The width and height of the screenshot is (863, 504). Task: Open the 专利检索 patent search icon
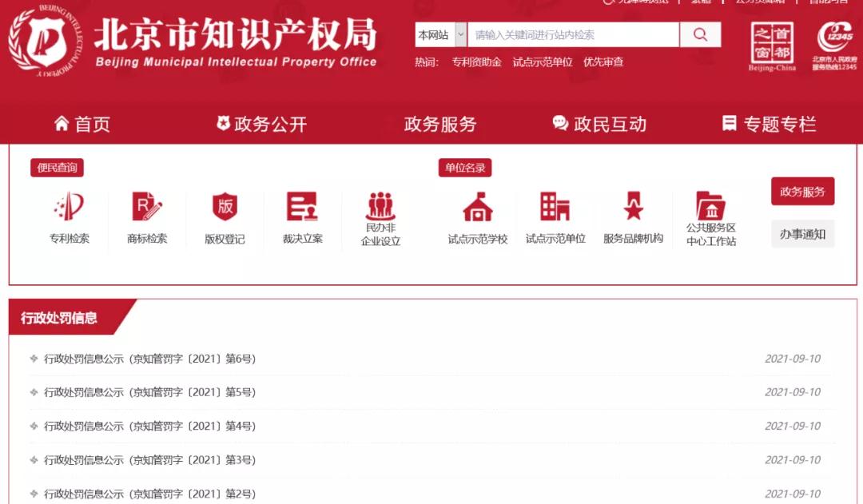coord(69,208)
